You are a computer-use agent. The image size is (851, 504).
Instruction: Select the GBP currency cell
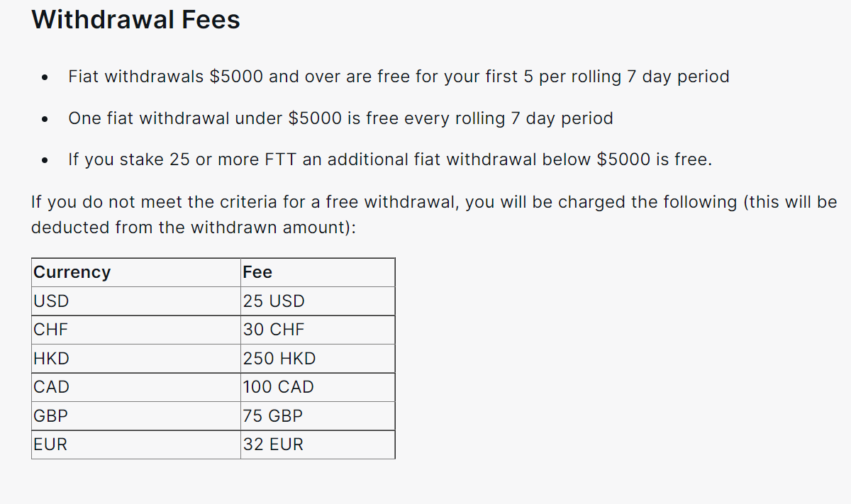coord(51,416)
